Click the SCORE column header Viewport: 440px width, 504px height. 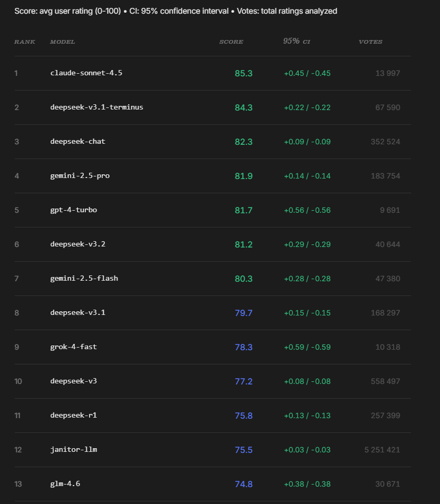pyautogui.click(x=231, y=42)
